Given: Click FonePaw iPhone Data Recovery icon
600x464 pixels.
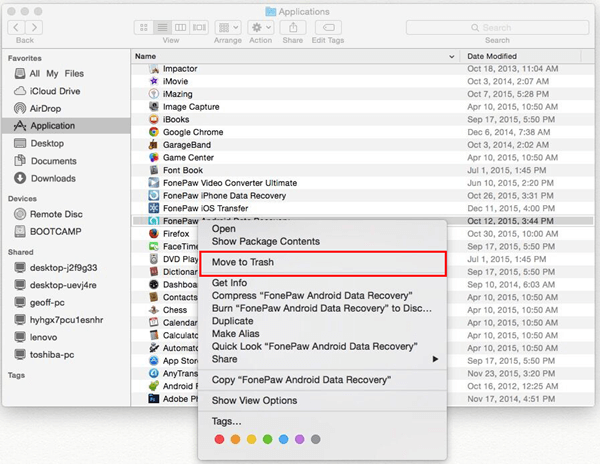Looking at the screenshot, I should coord(154,195).
